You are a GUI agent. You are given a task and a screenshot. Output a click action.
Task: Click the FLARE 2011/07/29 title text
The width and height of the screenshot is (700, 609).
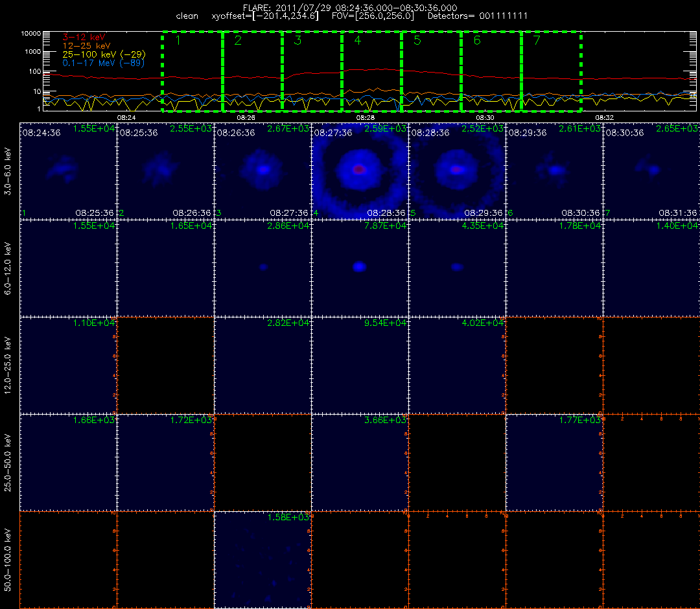pos(350,8)
